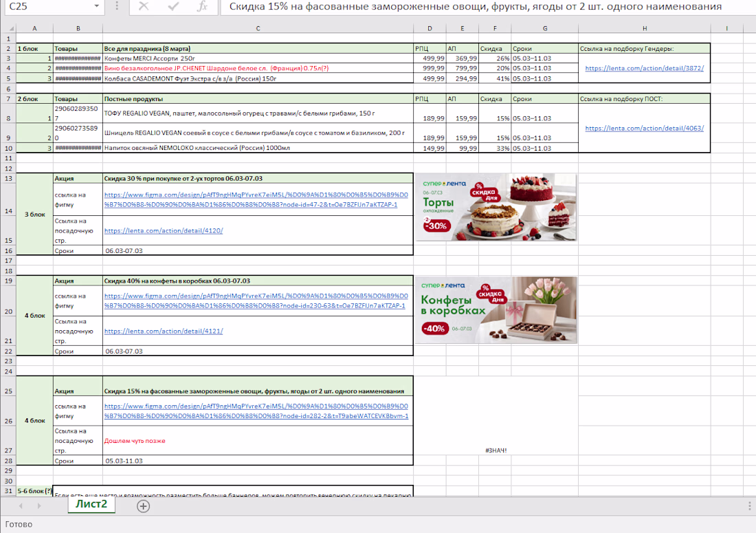
Task: Click cell 'Колбаса CASADEMONT Фуэт Экстра'
Action: 258,78
